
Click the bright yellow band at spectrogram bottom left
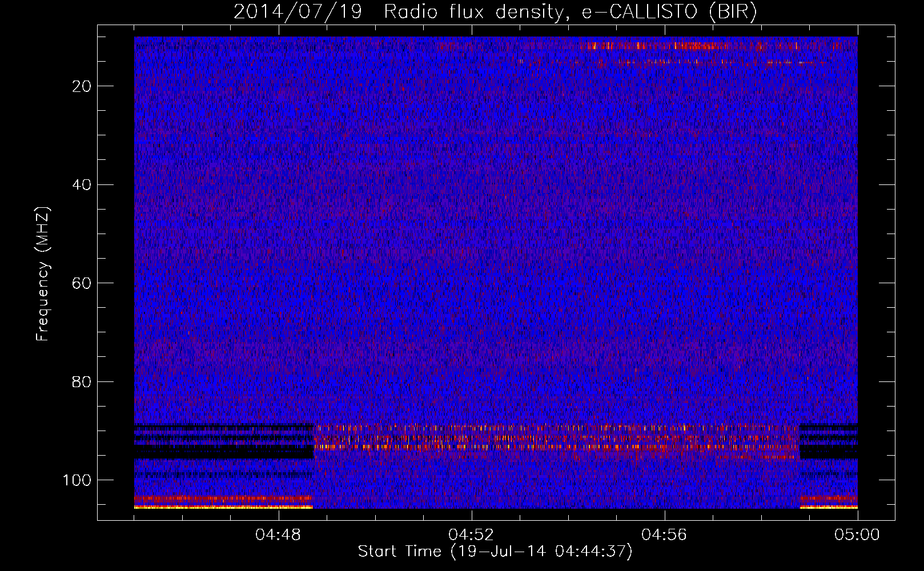223,506
